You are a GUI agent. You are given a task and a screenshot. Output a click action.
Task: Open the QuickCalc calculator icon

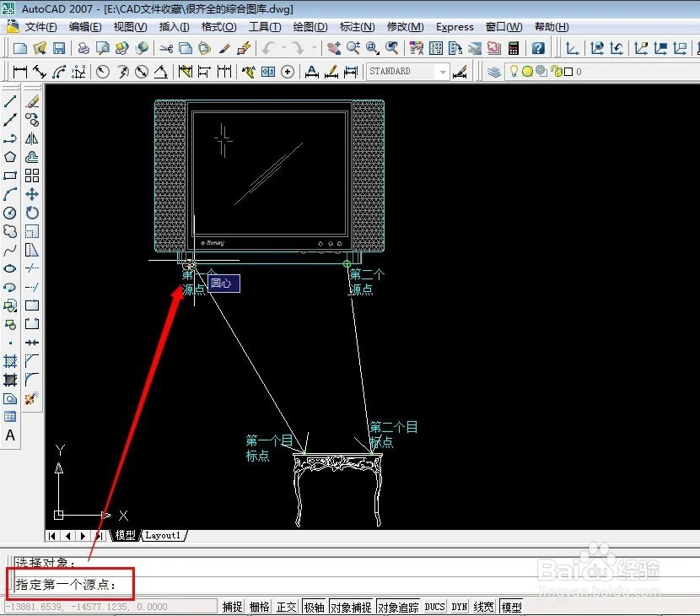pyautogui.click(x=514, y=48)
